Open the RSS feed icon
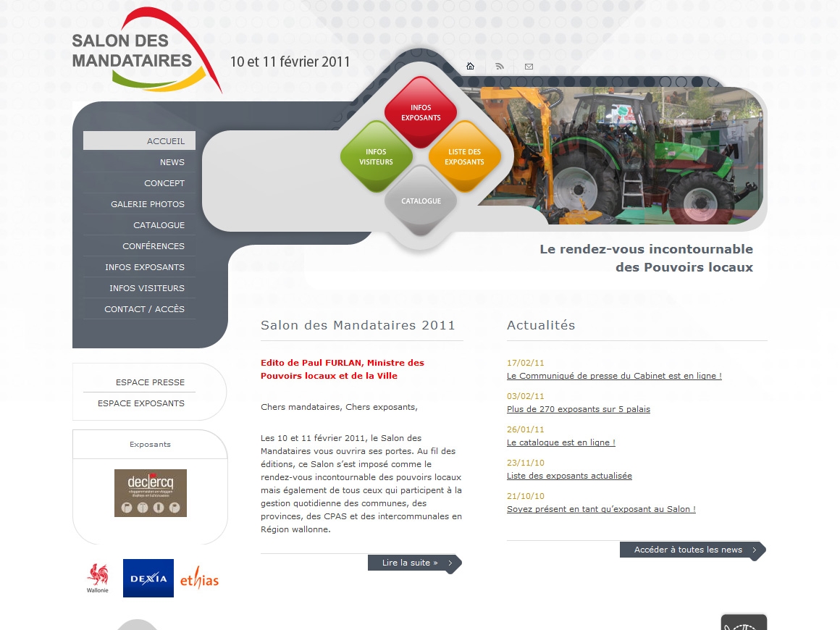The width and height of the screenshot is (840, 630). [499, 67]
